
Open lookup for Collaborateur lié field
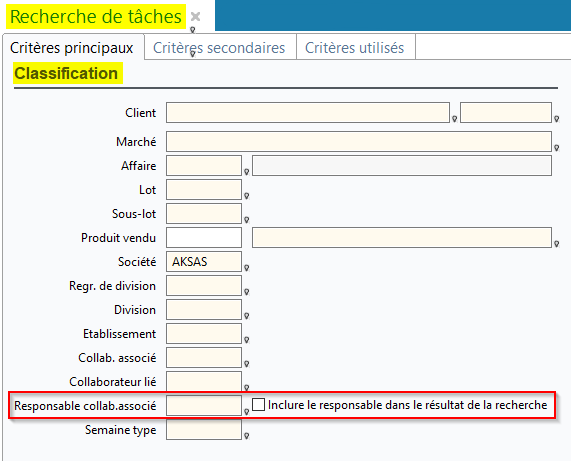(x=247, y=387)
